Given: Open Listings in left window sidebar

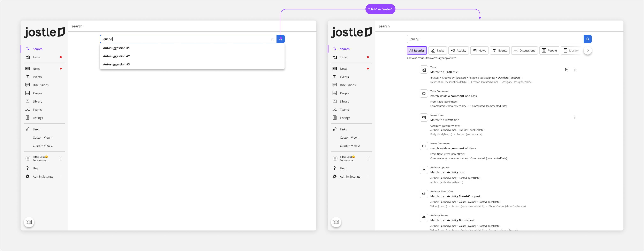Looking at the screenshot, I should (x=44, y=118).
